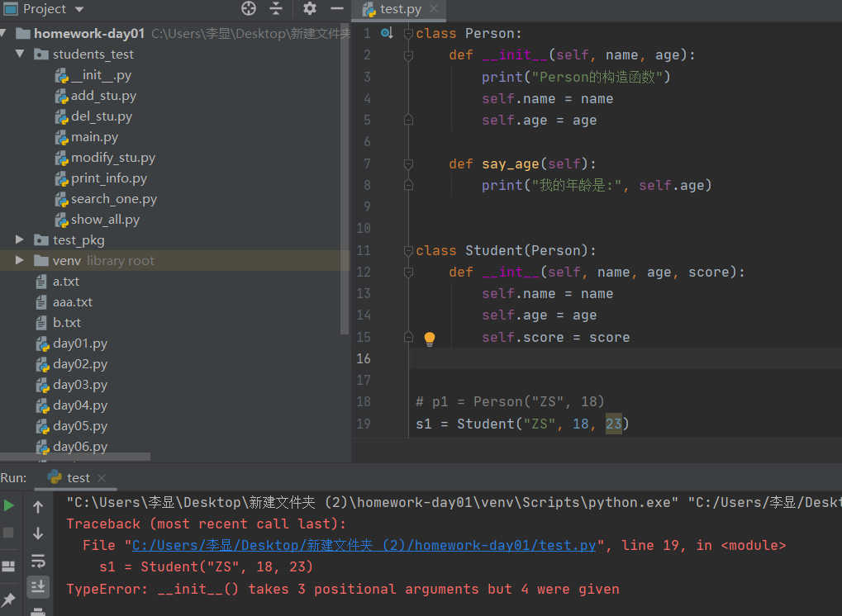Image resolution: width=842 pixels, height=616 pixels.
Task: Collapse the homework-day01 root folder
Action: tap(2, 33)
